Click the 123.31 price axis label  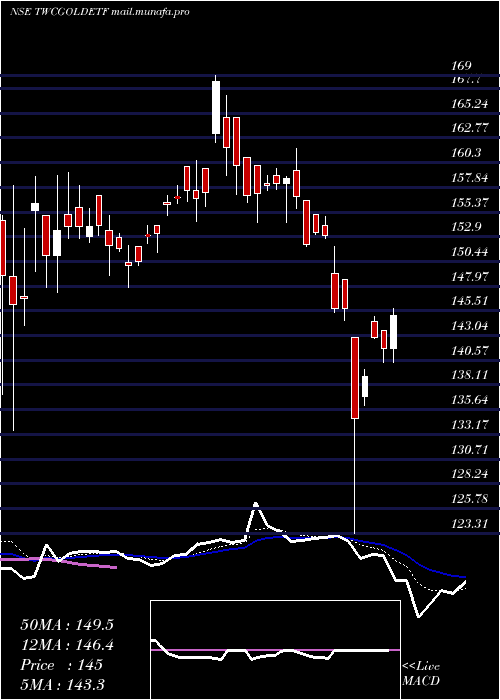471,524
